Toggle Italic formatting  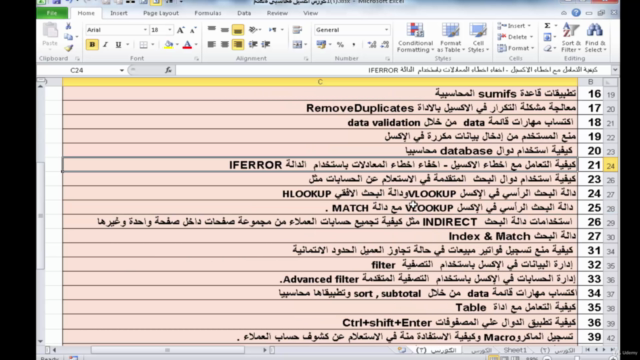[105, 44]
